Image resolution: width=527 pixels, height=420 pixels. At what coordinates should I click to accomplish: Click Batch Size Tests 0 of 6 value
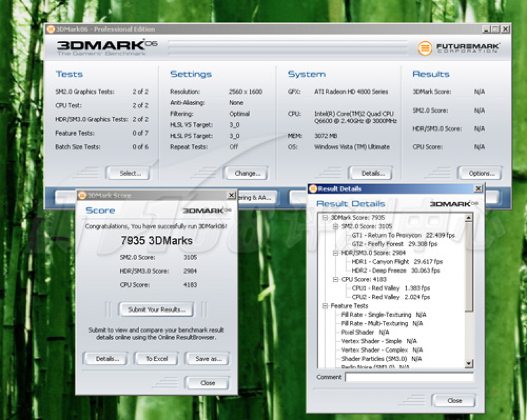[x=140, y=147]
